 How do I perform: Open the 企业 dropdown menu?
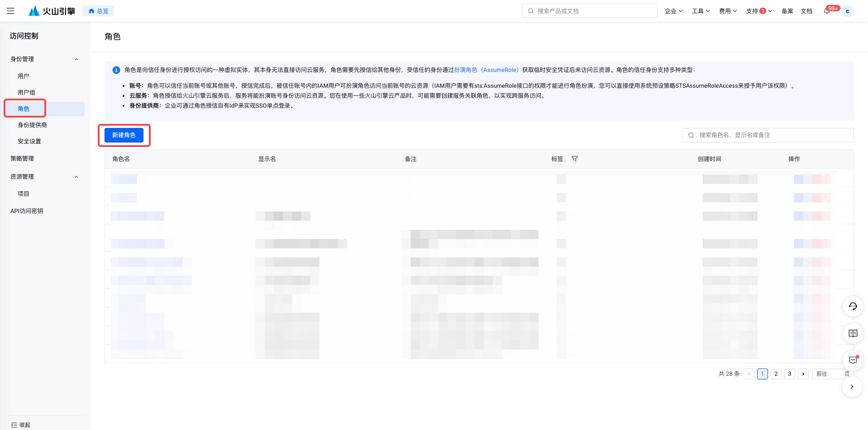673,11
